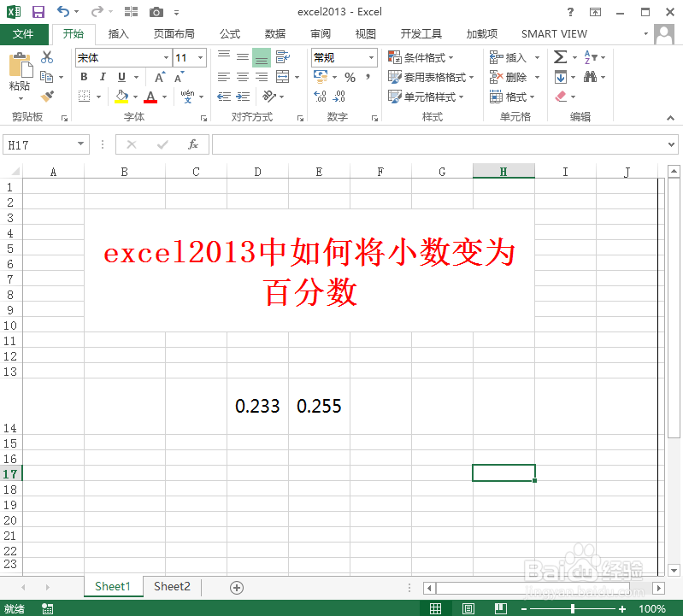The height and width of the screenshot is (616, 683).
Task: Click the Insert Function fx icon
Action: click(x=193, y=144)
